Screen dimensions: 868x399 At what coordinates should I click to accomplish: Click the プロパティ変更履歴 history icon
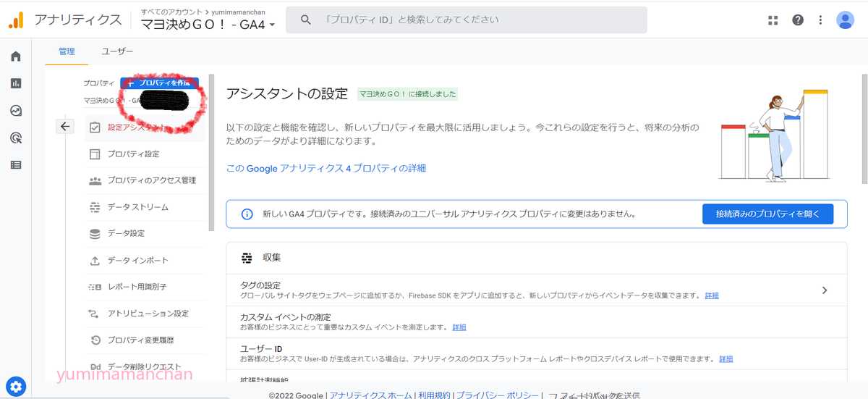(95, 340)
